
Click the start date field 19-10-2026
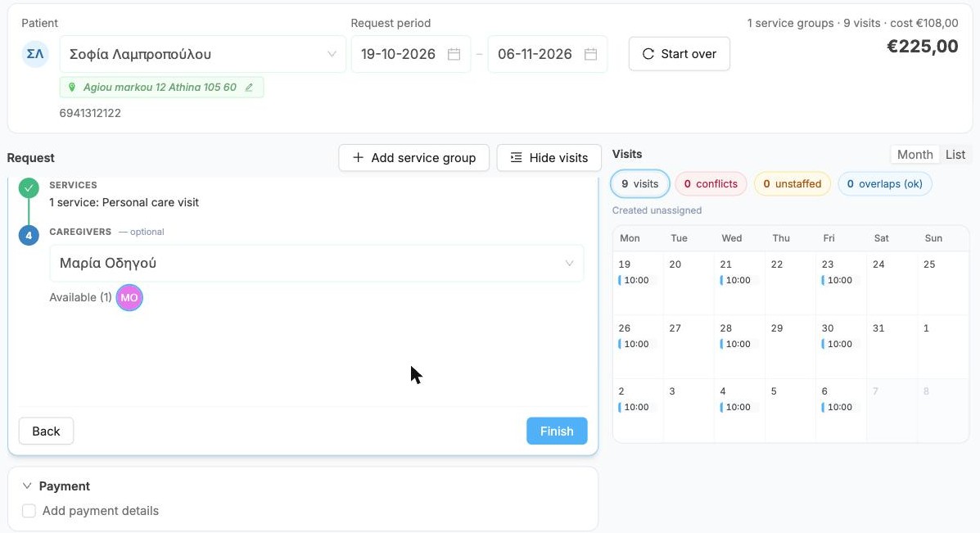411,54
